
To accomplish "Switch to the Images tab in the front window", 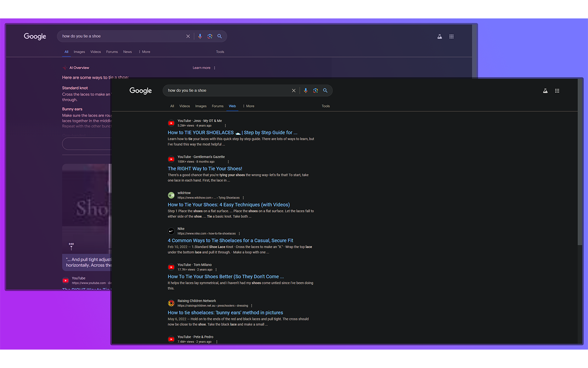I will (x=201, y=106).
